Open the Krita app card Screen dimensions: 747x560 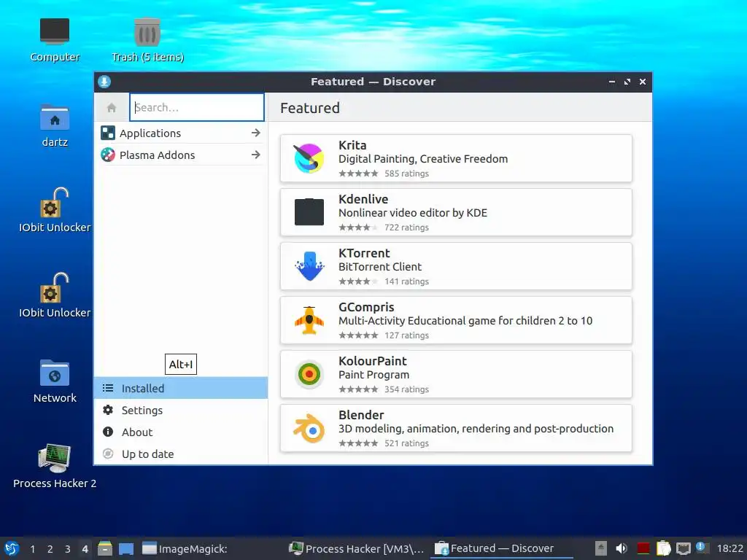point(456,158)
